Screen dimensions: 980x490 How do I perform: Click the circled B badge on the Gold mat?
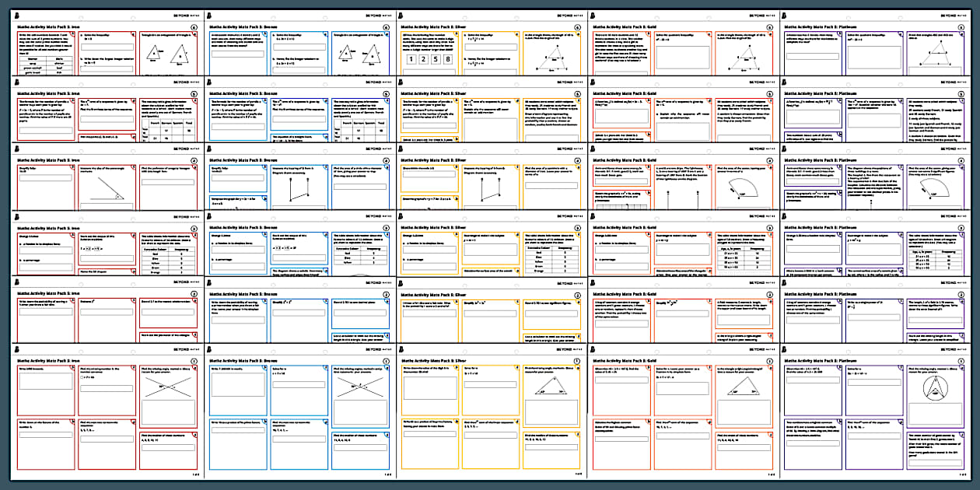pos(769,94)
